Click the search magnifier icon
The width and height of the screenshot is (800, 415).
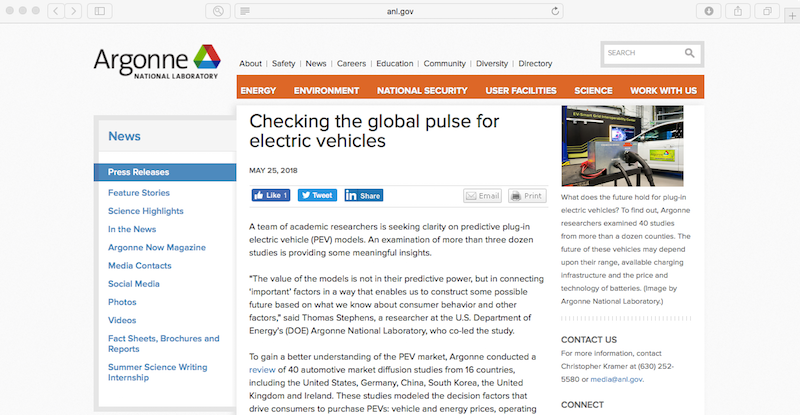tap(690, 53)
